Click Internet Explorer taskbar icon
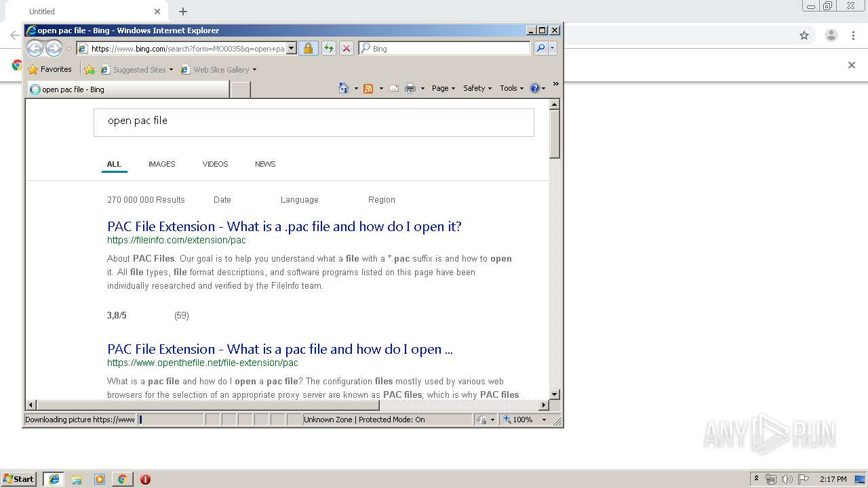868x488 pixels. point(54,479)
